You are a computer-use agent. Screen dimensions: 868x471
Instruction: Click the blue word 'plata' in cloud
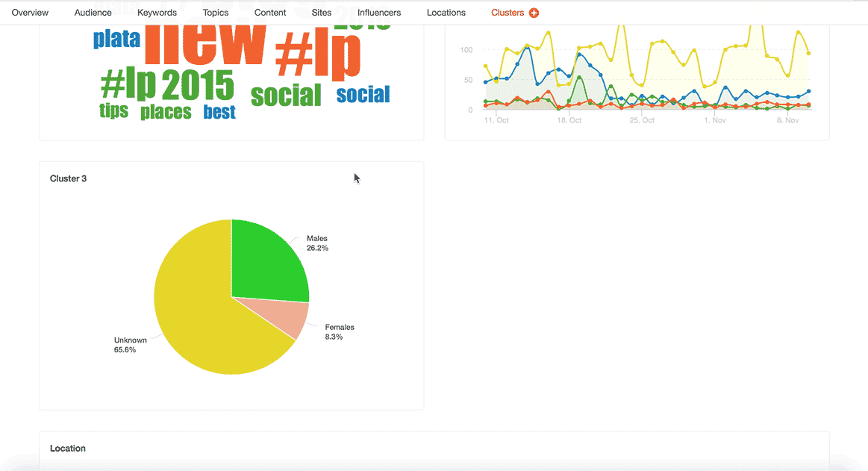116,39
